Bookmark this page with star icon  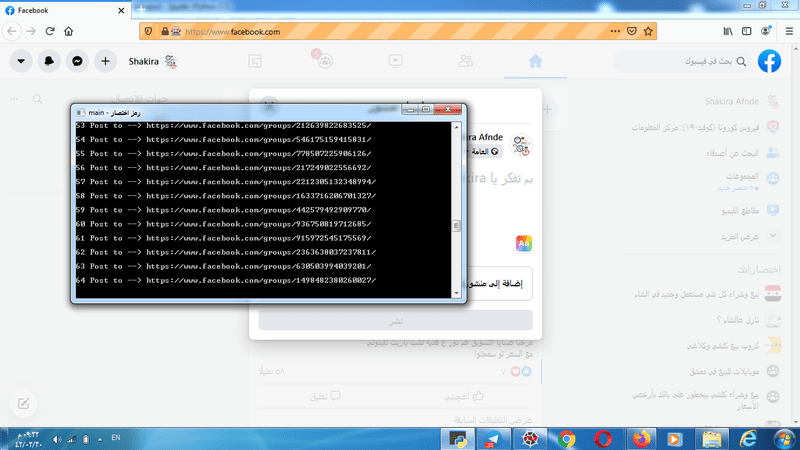(648, 31)
